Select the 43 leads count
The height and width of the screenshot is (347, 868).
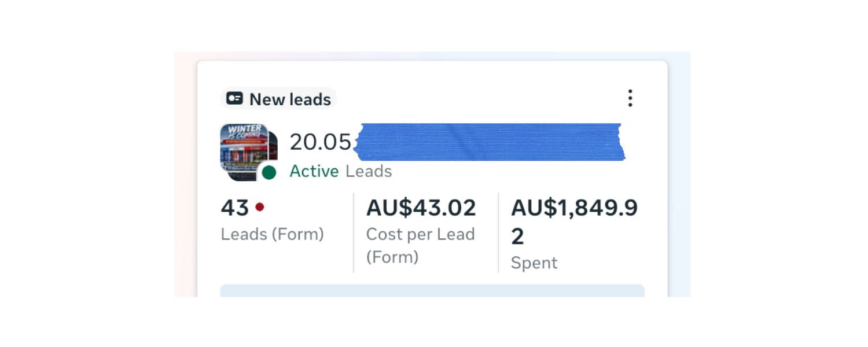pos(234,207)
